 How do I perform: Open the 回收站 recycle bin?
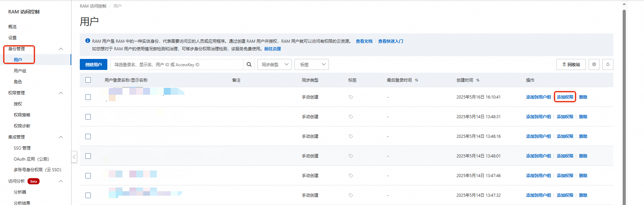(571, 64)
